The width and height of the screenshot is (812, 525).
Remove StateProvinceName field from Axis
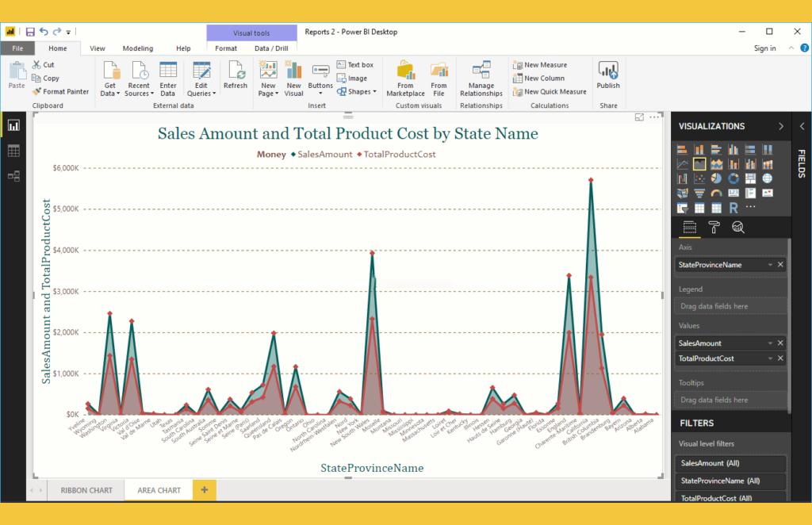(780, 265)
